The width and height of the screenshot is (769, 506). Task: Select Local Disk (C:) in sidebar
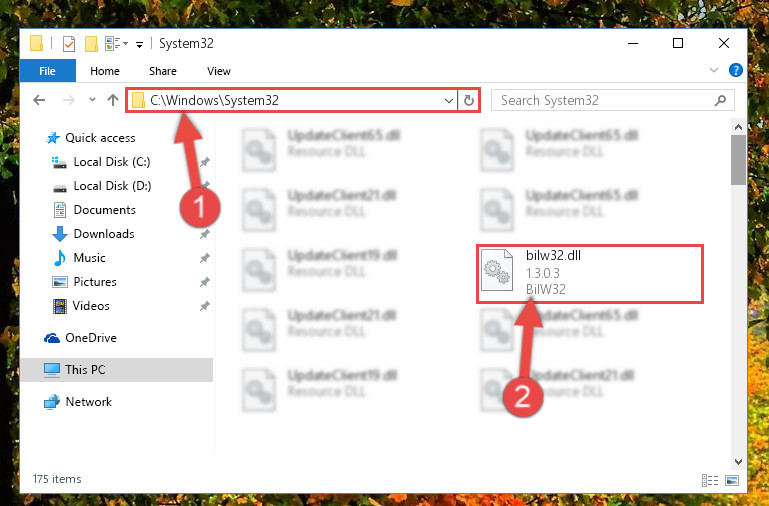coord(112,162)
